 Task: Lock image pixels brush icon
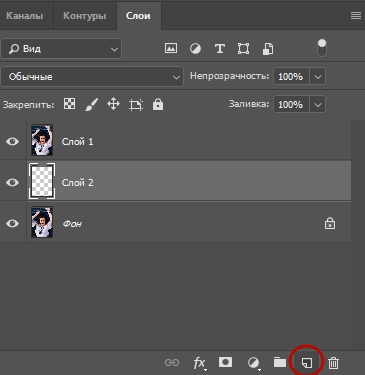[91, 104]
